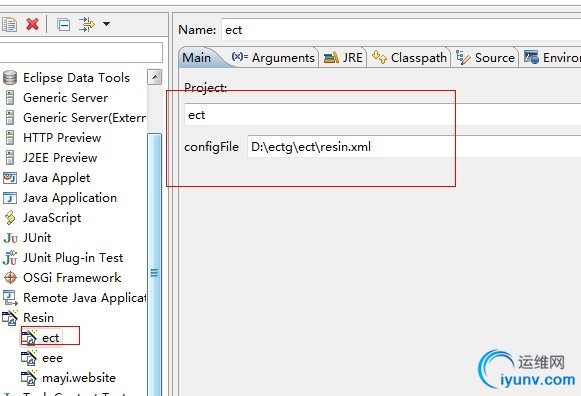Select J2EE Preview in the list
This screenshot has width=581, height=396.
pyautogui.click(x=60, y=158)
